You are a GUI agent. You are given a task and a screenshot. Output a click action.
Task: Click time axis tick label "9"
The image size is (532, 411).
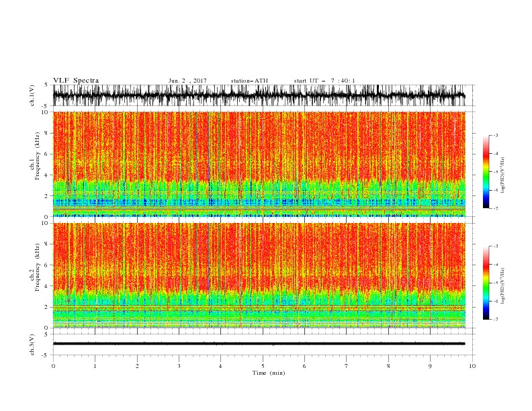[x=430, y=366]
